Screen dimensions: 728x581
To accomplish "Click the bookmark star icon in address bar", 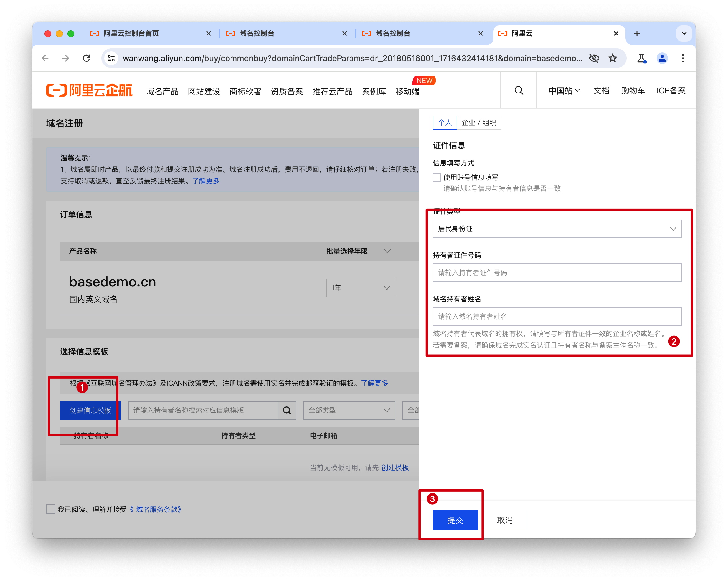I will pyautogui.click(x=615, y=58).
